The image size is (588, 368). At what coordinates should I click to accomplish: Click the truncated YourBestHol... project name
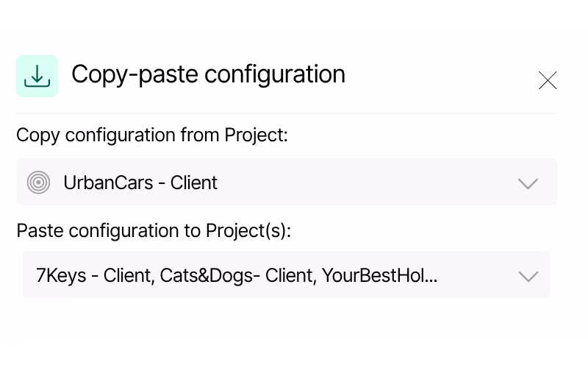tap(379, 275)
